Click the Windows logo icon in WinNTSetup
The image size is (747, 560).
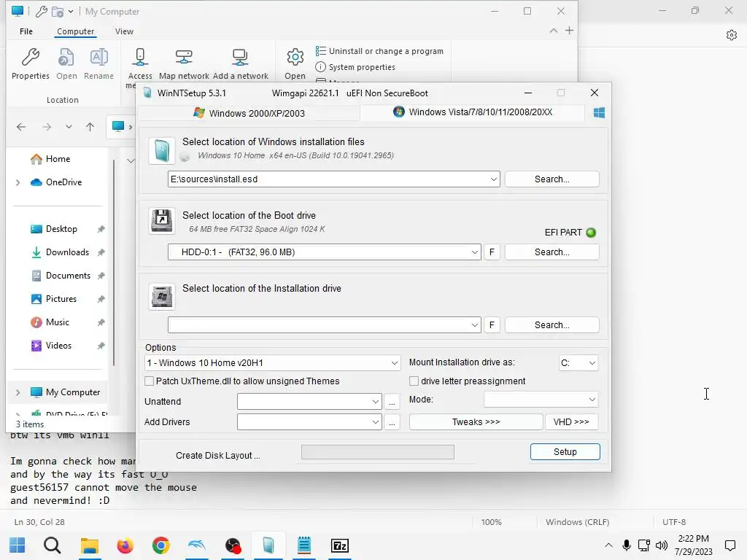(x=599, y=112)
